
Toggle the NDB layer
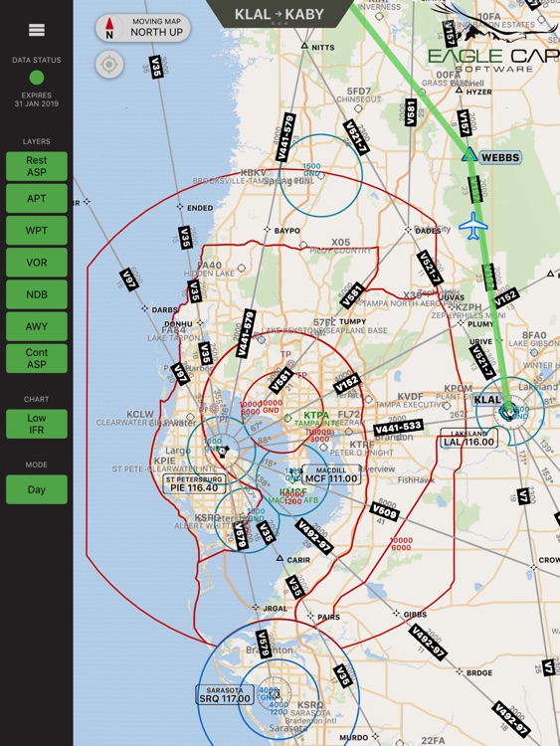(37, 294)
